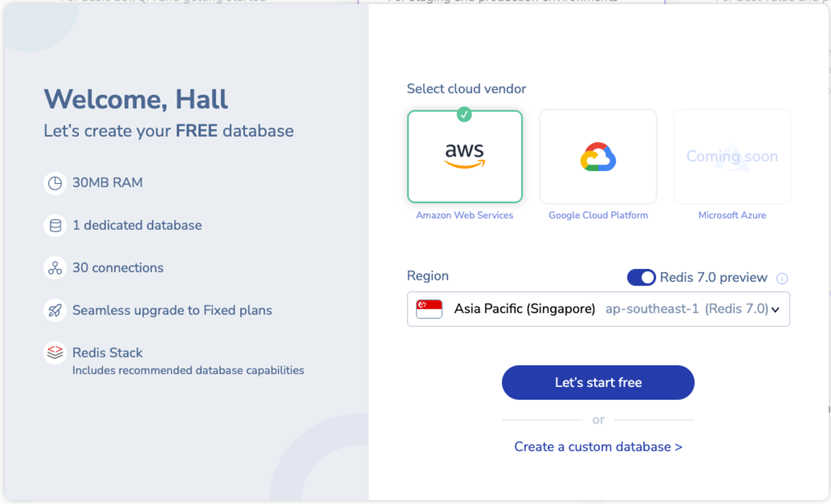Click the Google Cloud Platform label

click(598, 215)
